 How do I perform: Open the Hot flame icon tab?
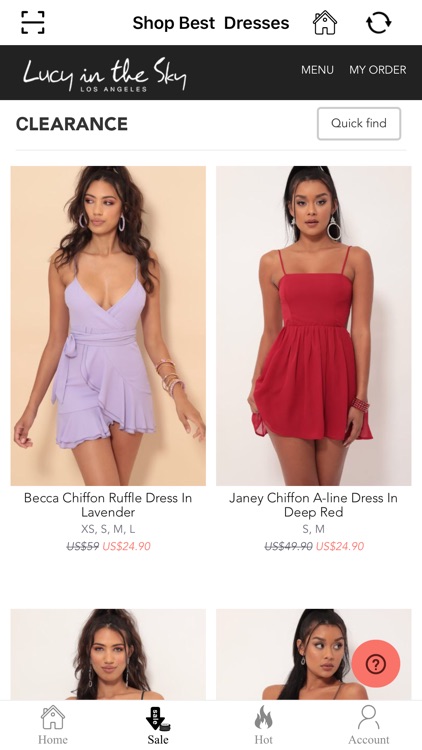(x=263, y=717)
